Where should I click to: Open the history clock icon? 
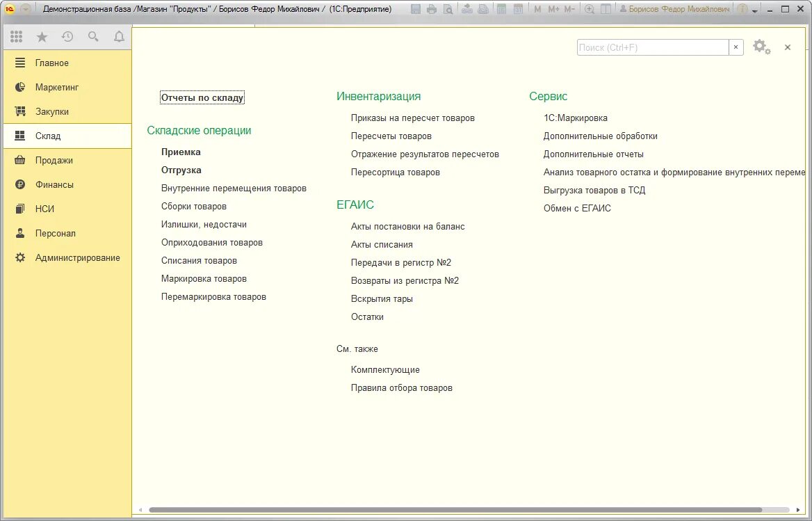click(67, 36)
